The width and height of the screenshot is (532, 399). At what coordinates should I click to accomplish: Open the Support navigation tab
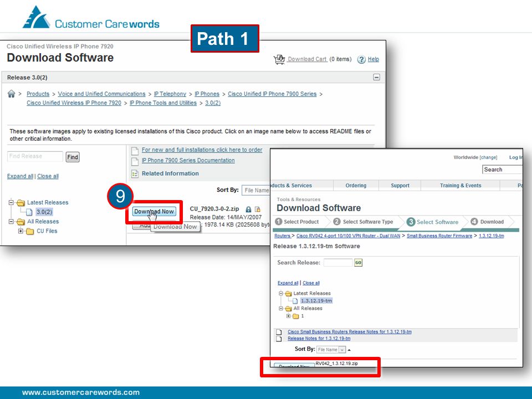pos(400,186)
